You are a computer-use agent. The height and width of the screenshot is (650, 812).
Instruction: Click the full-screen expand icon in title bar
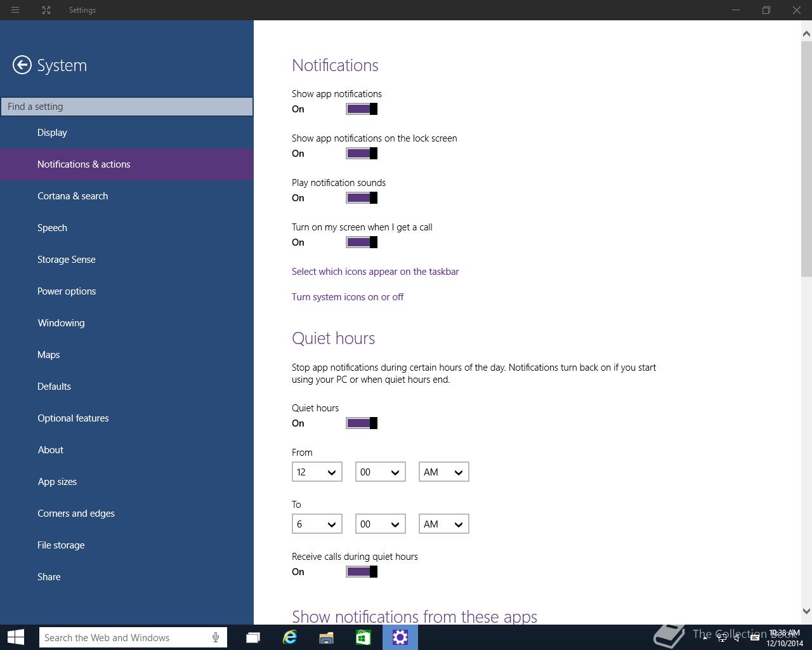pos(46,10)
